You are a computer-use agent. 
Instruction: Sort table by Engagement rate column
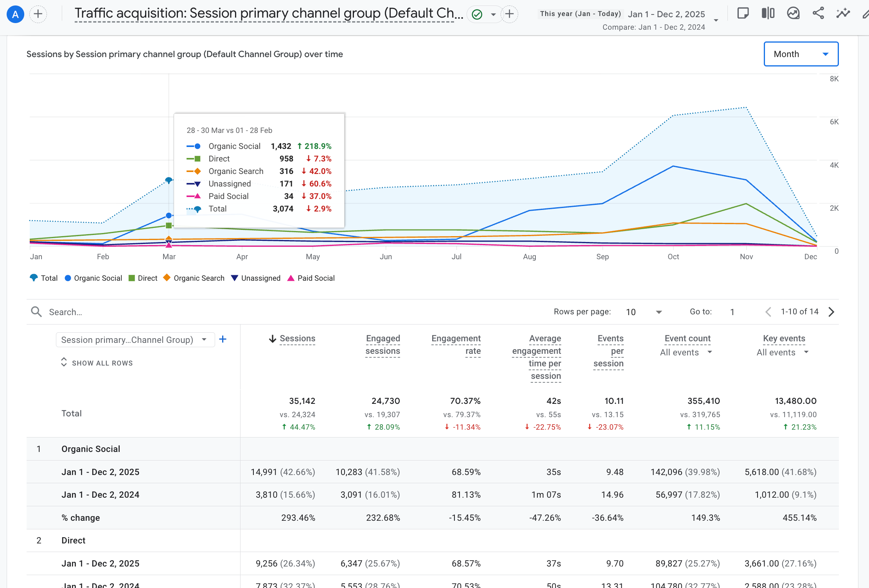point(456,345)
